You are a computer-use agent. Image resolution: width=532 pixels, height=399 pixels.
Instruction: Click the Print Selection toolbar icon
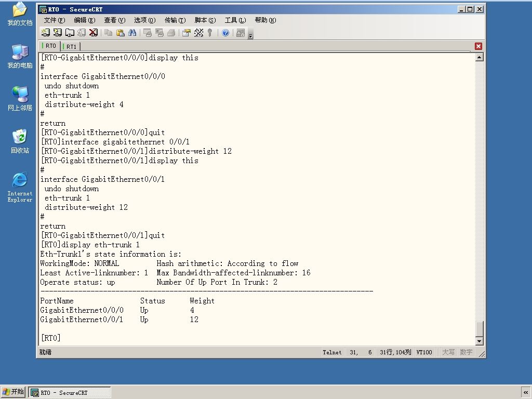[159, 33]
